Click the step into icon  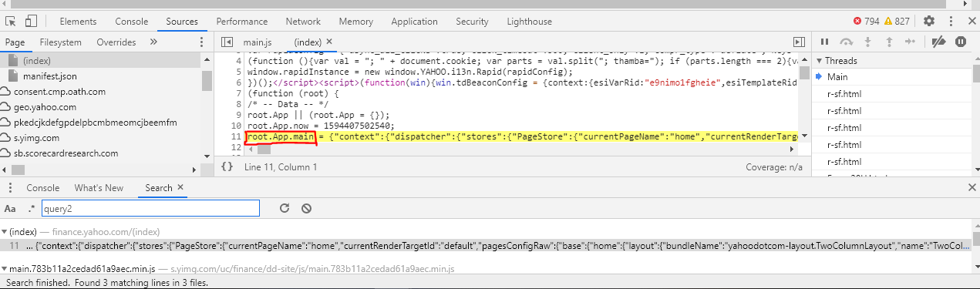point(868,42)
